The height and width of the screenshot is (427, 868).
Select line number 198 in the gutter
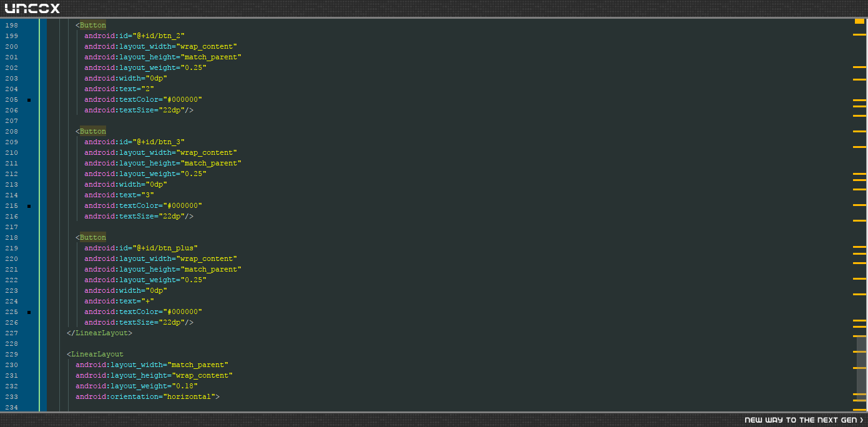point(11,26)
